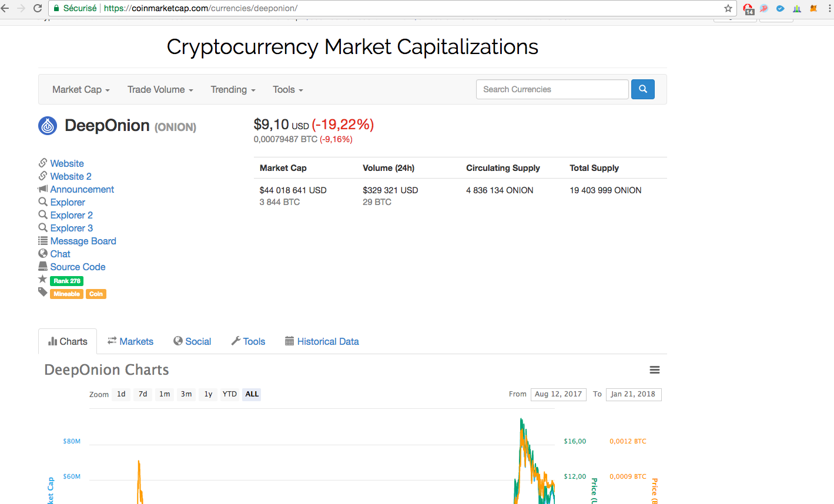Click the blue search magnifier button

[x=643, y=89]
